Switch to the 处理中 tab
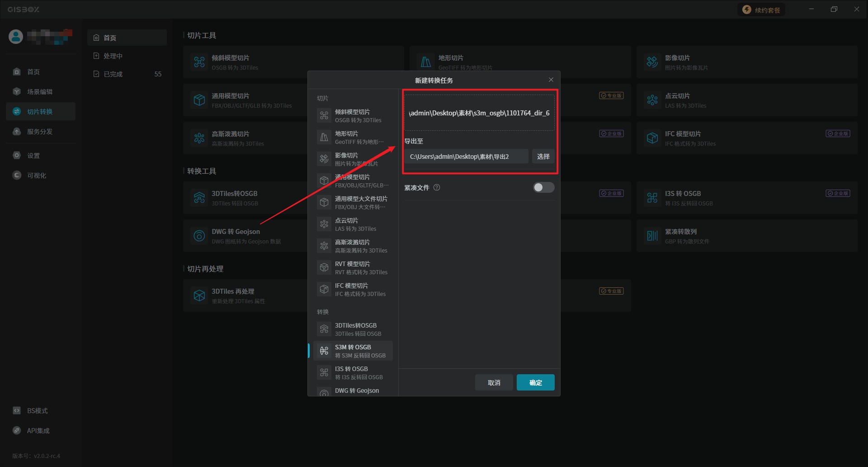868x467 pixels. [113, 56]
